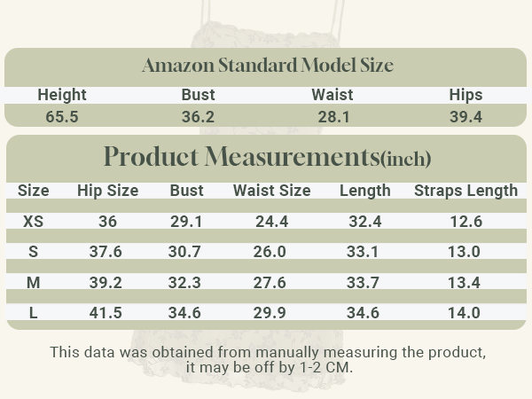The height and width of the screenshot is (399, 532).
Task: Click the Product Measurements(inch) title
Action: coord(268,157)
